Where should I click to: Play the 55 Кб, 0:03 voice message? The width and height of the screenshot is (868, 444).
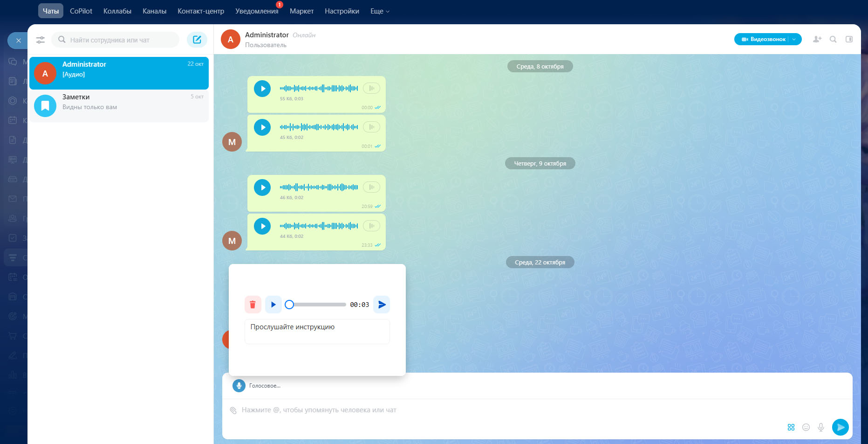click(x=262, y=89)
